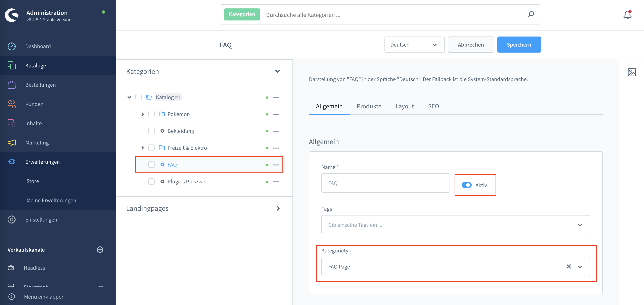644x305 pixels.
Task: Clear the FAQ Page Kategorietyp selection
Action: pos(568,266)
